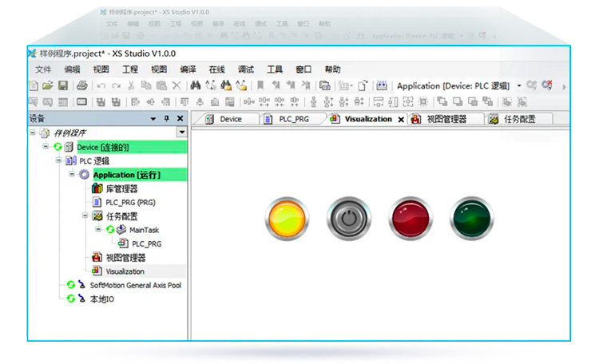This screenshot has width=599, height=364.
Task: Open the 文件 menu
Action: click(x=43, y=69)
